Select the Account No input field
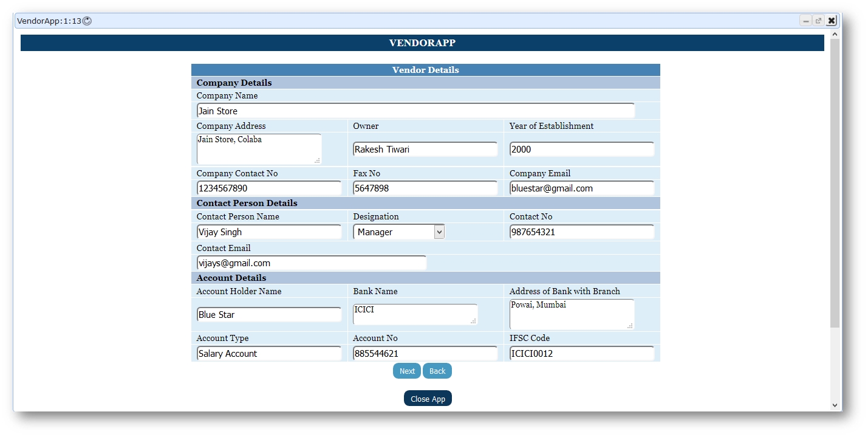Viewport: 868px width, 437px height. (425, 354)
